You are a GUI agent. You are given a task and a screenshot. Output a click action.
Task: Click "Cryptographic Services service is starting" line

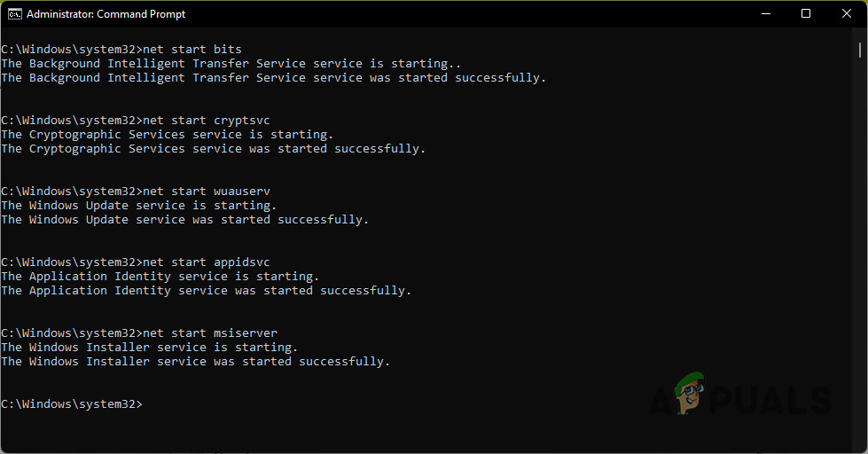(168, 135)
